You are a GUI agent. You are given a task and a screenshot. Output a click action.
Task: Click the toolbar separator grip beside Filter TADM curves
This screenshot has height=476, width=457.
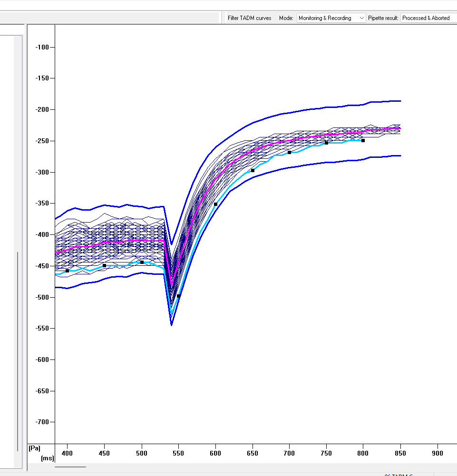[223, 18]
